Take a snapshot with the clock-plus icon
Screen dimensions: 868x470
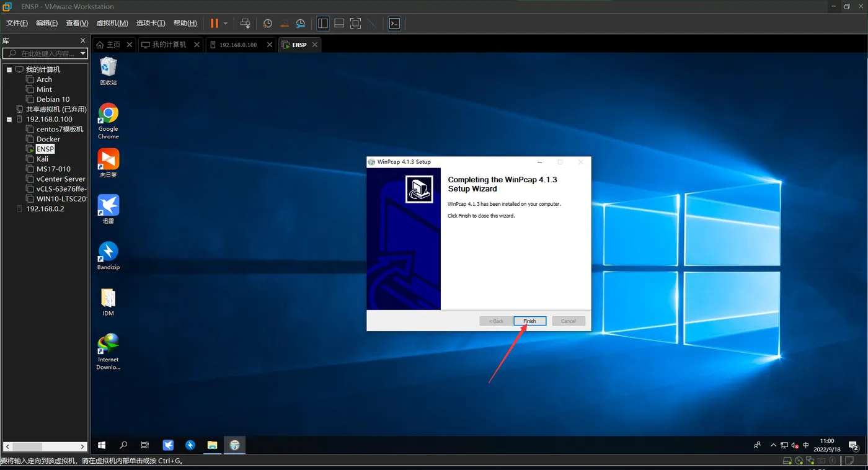pos(267,23)
